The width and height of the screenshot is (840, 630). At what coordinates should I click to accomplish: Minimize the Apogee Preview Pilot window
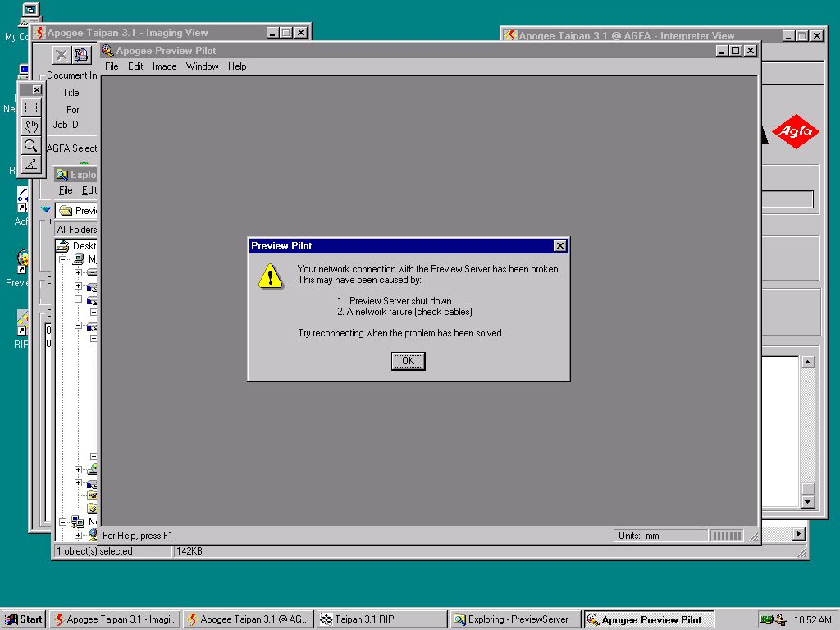[x=723, y=50]
